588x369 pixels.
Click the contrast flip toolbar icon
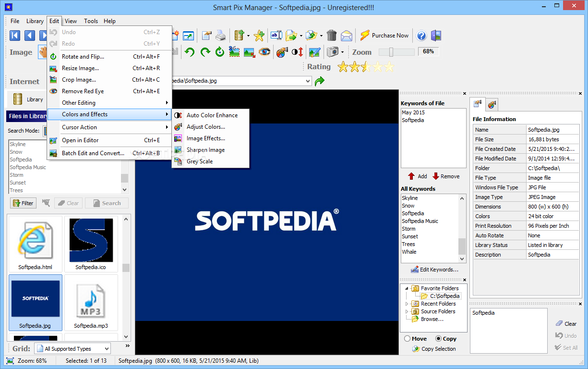click(x=297, y=52)
